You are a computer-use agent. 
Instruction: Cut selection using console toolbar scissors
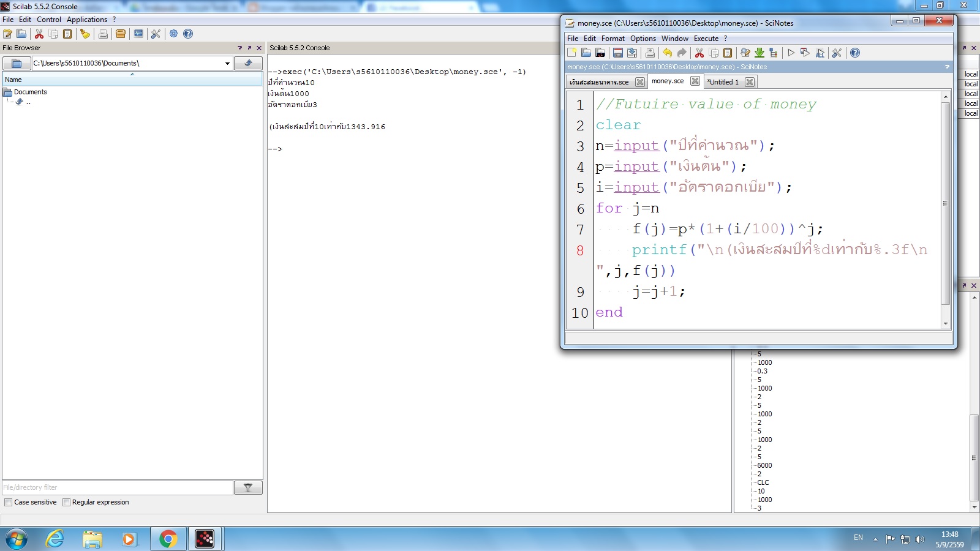pos(39,34)
